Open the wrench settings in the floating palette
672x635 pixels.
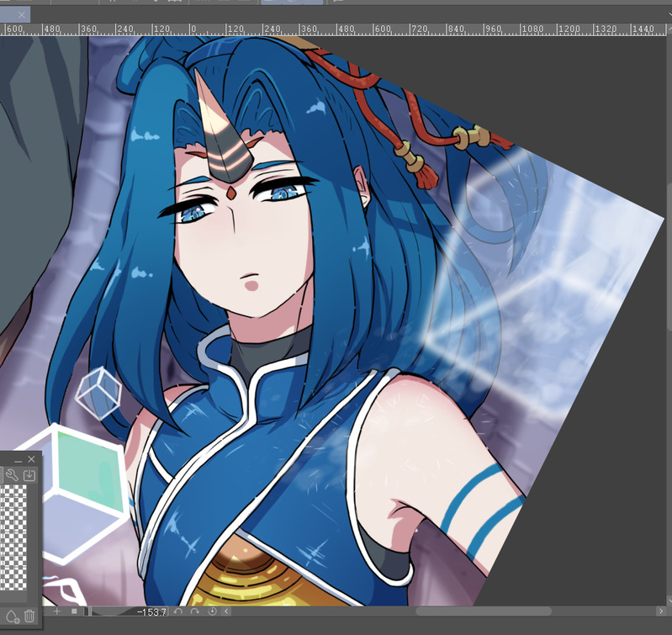tap(12, 475)
